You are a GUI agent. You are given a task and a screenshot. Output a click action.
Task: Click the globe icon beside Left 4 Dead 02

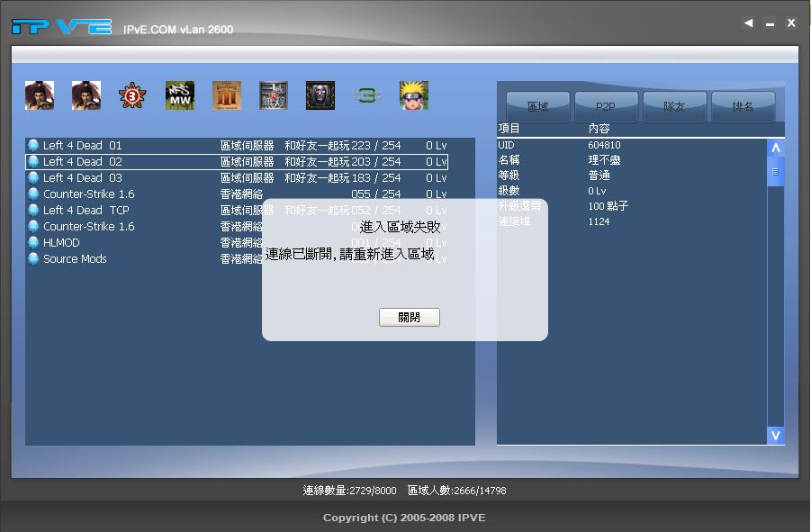33,161
